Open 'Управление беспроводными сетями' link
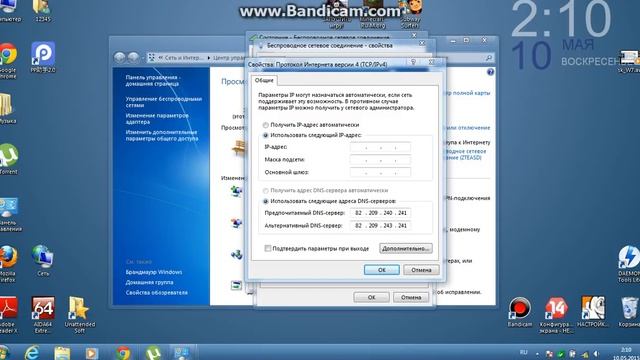The image size is (640, 360). (164, 102)
